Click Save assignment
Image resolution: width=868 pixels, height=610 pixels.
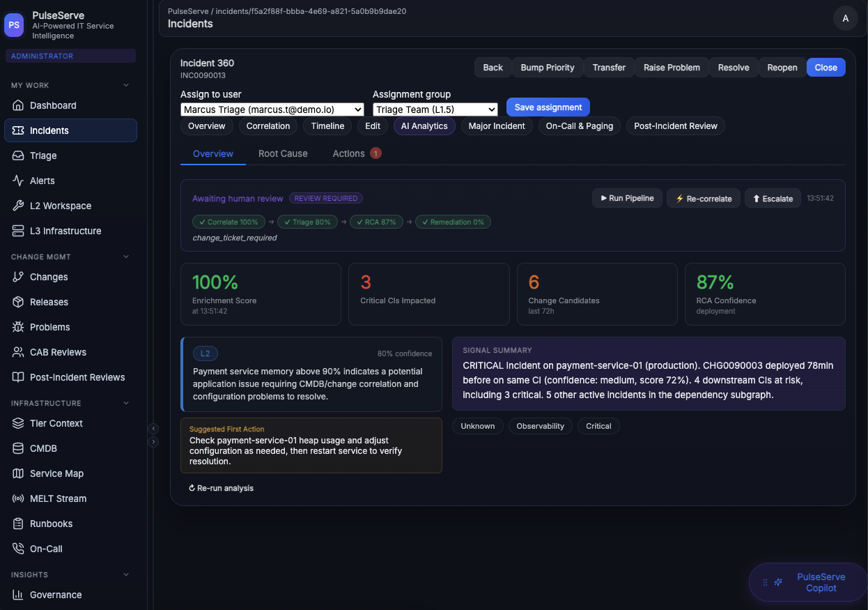point(548,107)
